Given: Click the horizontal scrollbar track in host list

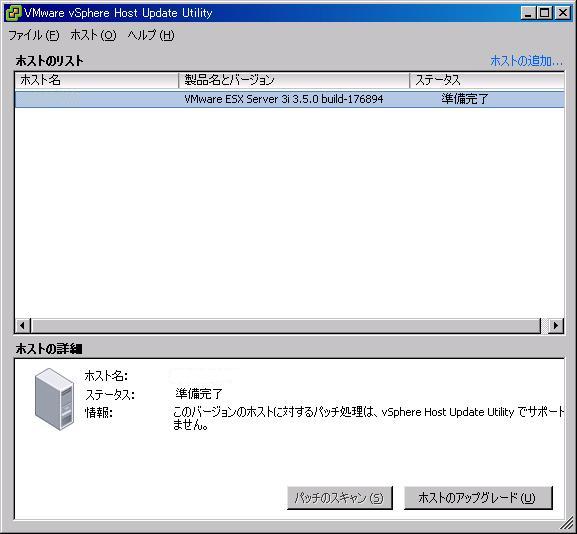Looking at the screenshot, I should (286, 326).
